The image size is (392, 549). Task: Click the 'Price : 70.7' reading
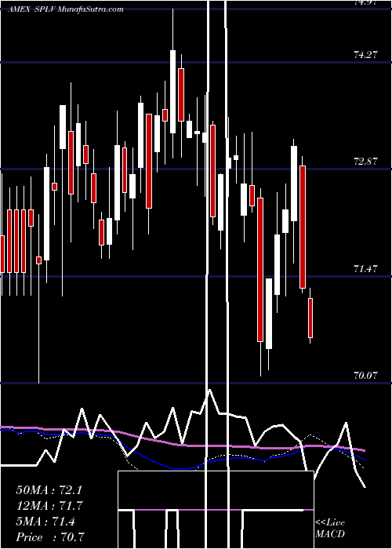50,536
